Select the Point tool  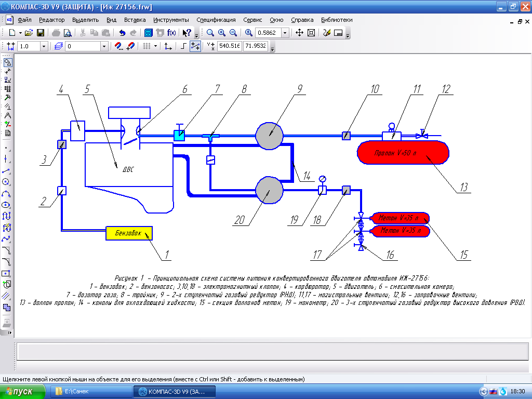[6, 148]
